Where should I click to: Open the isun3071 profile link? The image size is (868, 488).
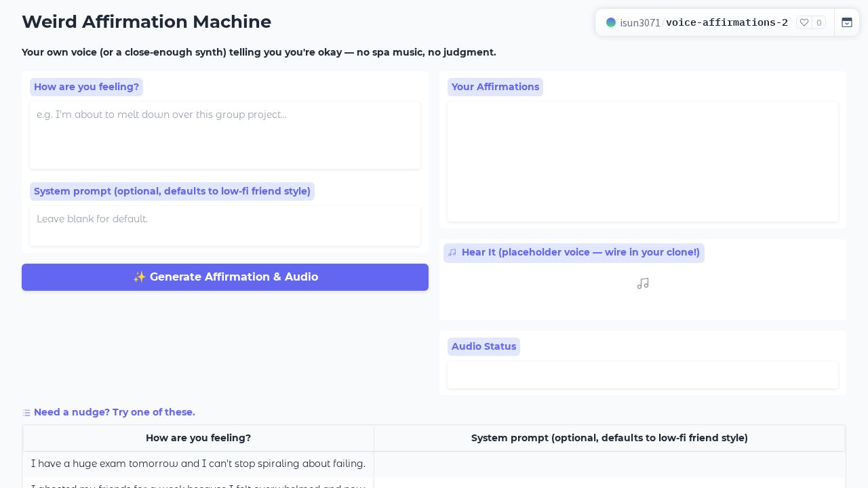tap(640, 22)
